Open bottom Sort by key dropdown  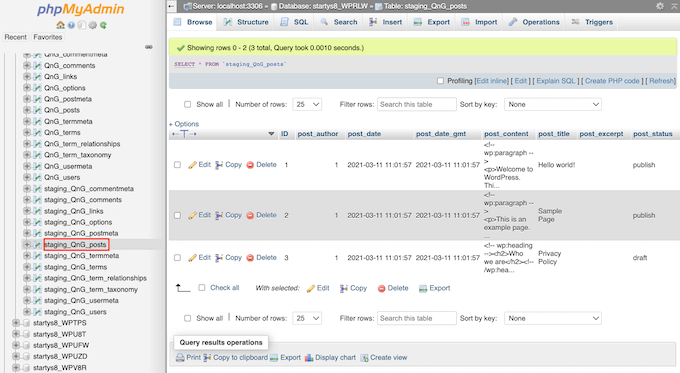point(552,318)
